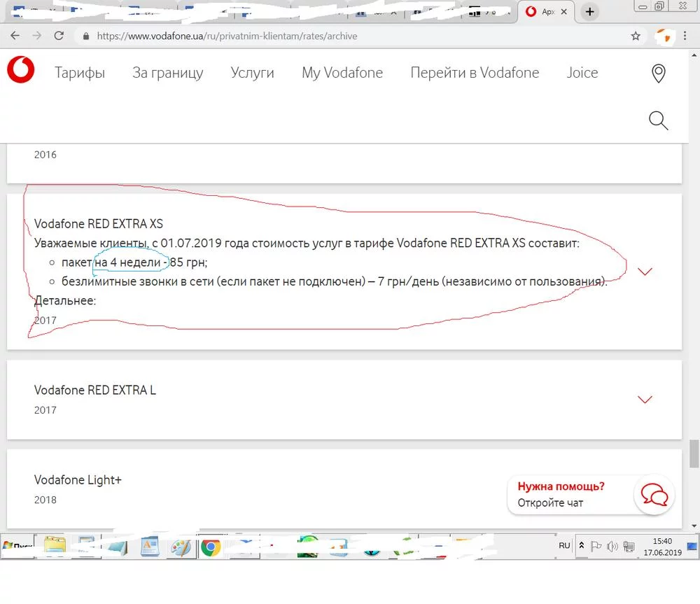Open the taskbar clock showing 15:40
This screenshot has width=700, height=604.
point(662,547)
